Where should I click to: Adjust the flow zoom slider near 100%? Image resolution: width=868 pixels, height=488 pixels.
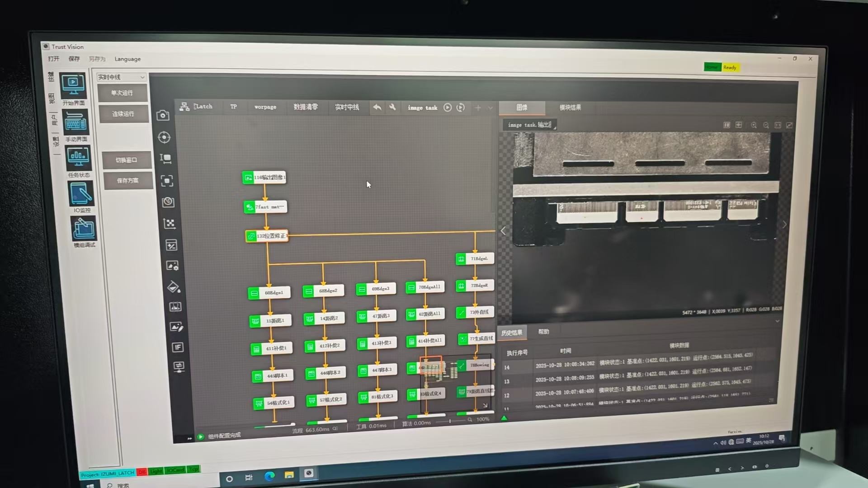449,421
